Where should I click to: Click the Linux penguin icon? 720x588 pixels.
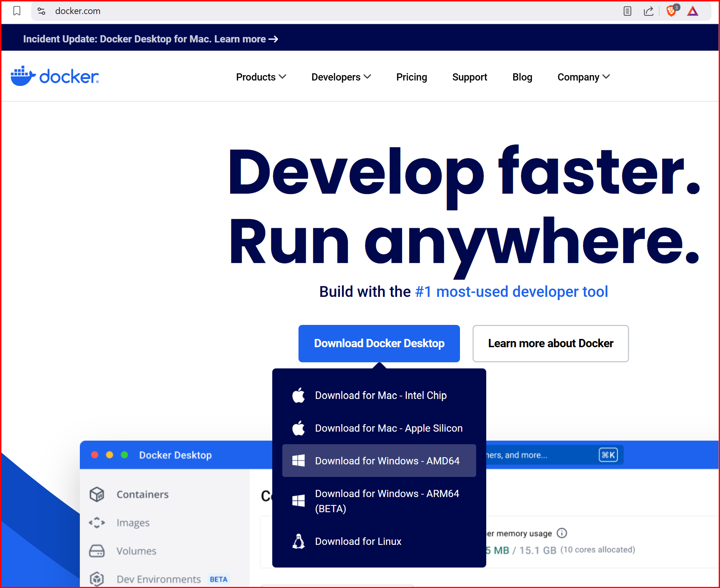click(299, 541)
